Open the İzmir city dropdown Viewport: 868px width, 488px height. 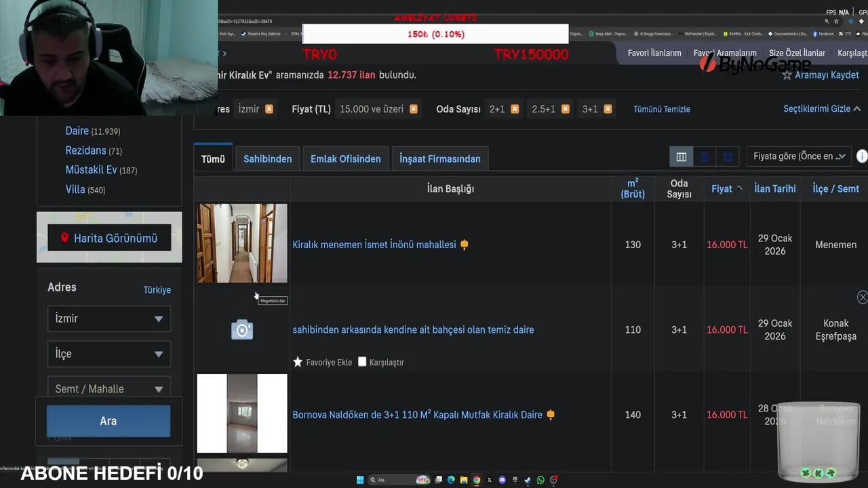pos(109,319)
